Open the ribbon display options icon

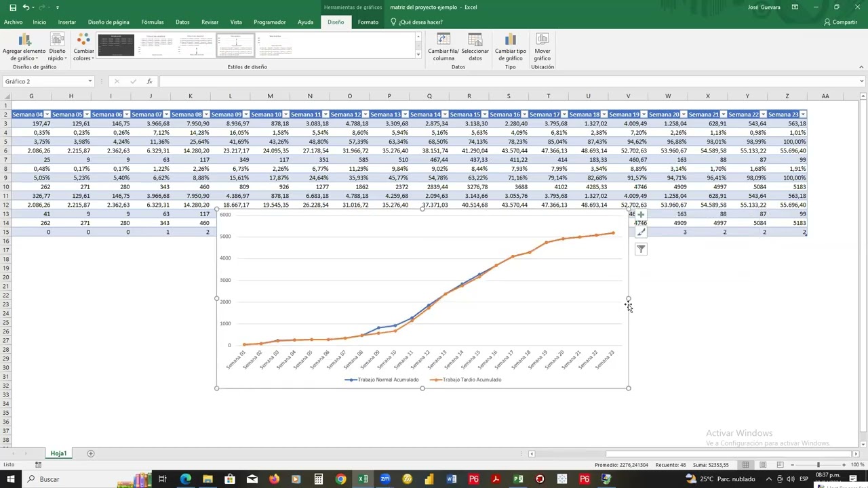click(795, 7)
